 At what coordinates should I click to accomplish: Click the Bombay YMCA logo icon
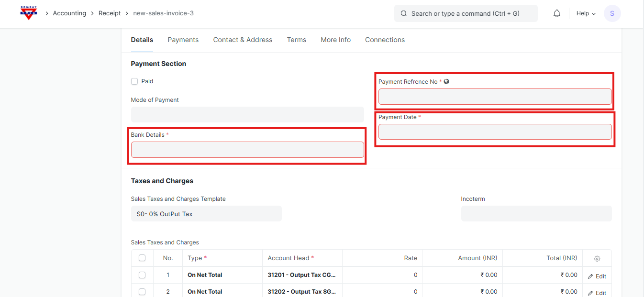point(29,13)
